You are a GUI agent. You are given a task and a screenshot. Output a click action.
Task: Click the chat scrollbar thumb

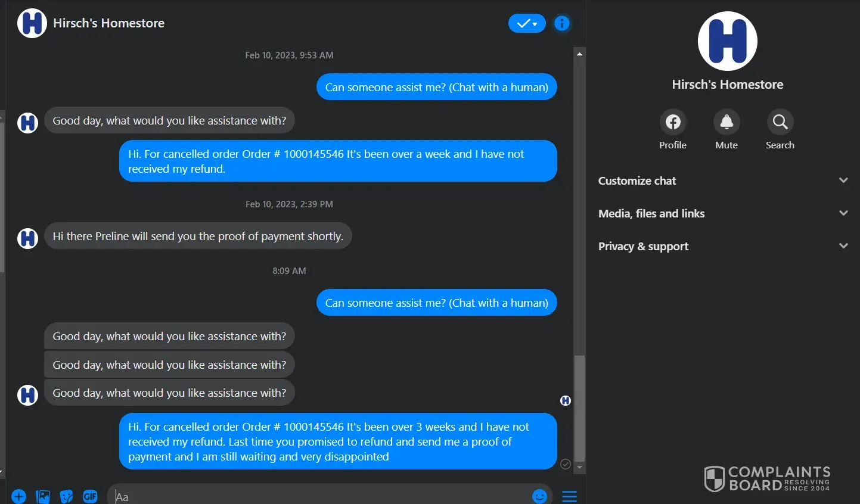[x=579, y=408]
